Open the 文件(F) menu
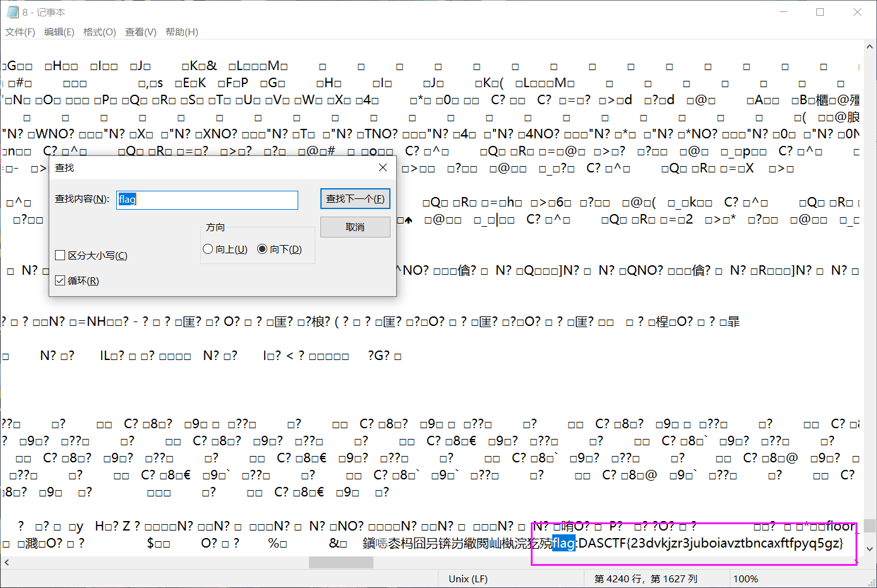This screenshot has height=588, width=877. (20, 32)
